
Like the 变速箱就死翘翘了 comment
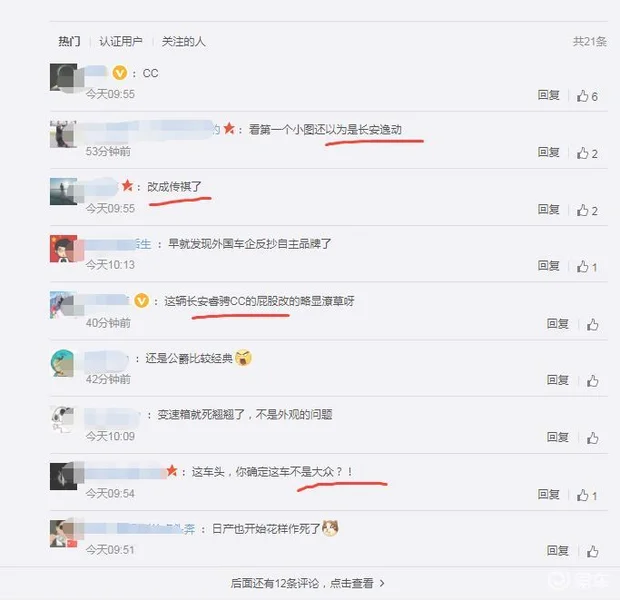pyautogui.click(x=592, y=438)
